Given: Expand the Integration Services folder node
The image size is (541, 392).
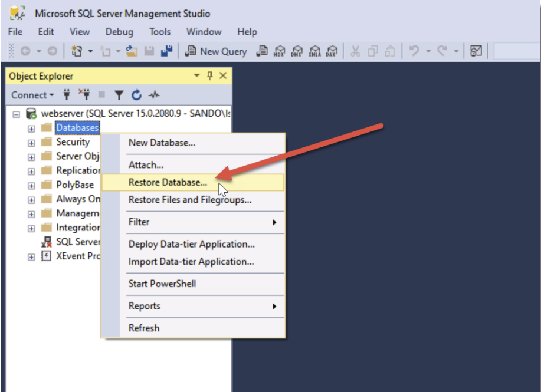Looking at the screenshot, I should [31, 229].
